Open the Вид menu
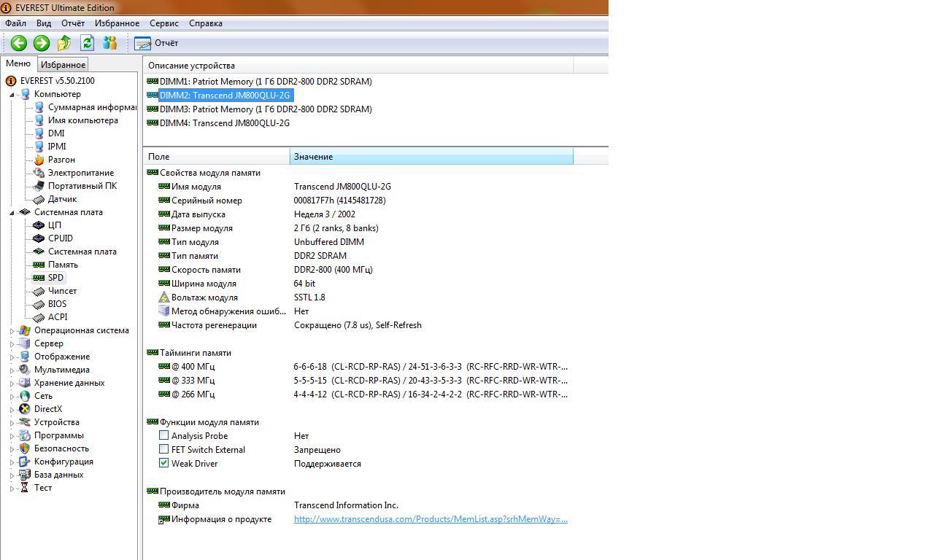934x560 pixels. [44, 23]
